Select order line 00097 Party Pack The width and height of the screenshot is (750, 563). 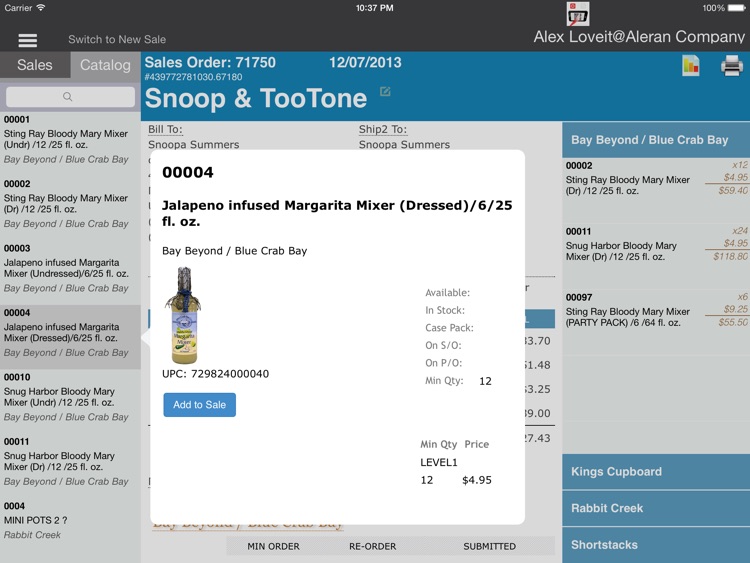point(656,310)
